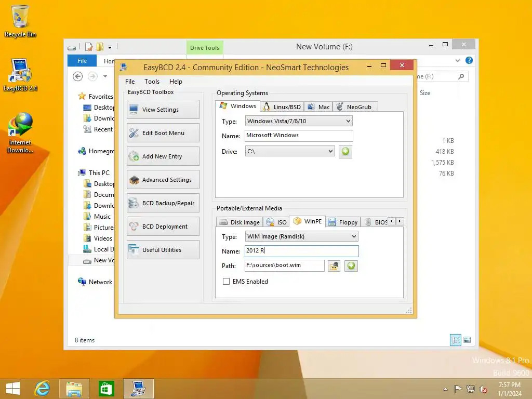Switch to the Windows operating system tab
Viewport: 532px width, 399px height.
tap(238, 106)
